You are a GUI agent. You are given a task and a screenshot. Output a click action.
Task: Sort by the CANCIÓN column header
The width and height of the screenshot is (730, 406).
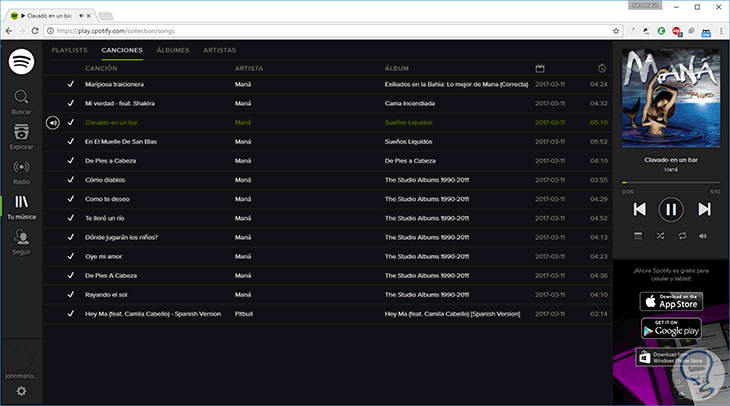(101, 68)
